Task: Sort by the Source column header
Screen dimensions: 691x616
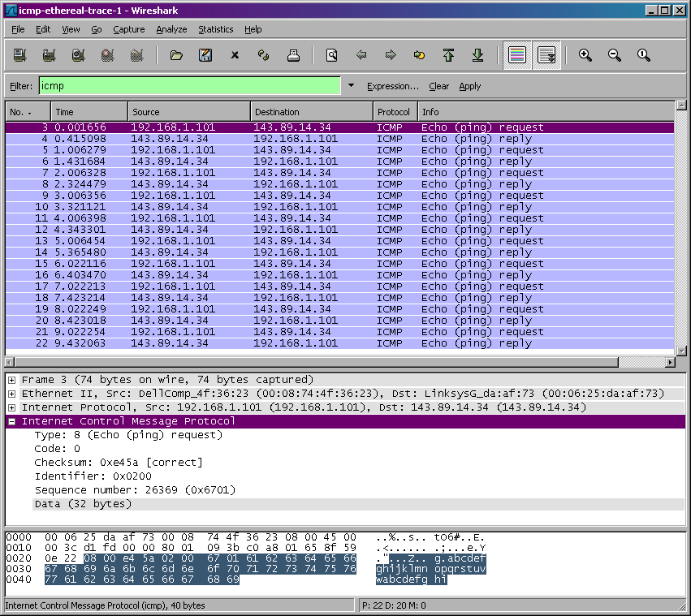Action: (189, 112)
